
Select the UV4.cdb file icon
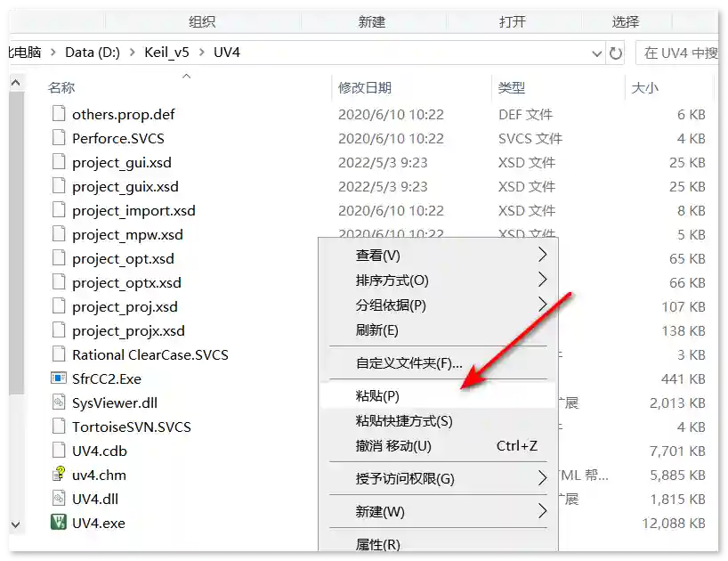pyautogui.click(x=59, y=451)
